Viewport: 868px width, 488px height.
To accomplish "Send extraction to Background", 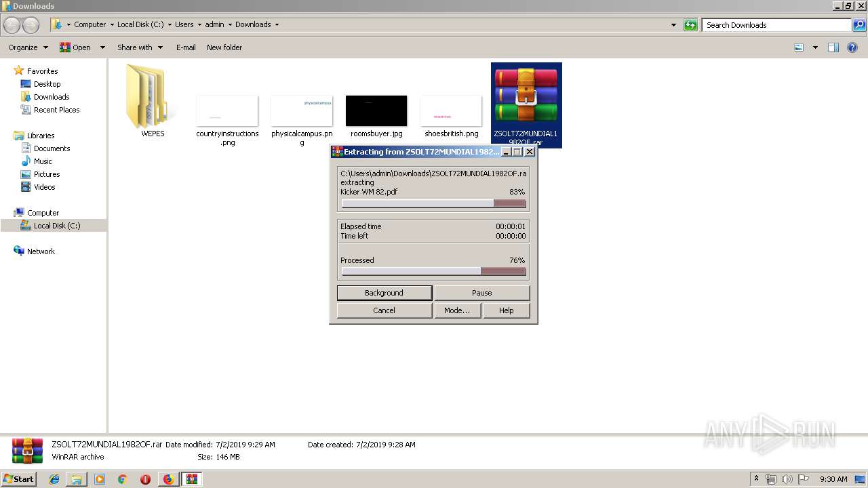I will tap(384, 293).
